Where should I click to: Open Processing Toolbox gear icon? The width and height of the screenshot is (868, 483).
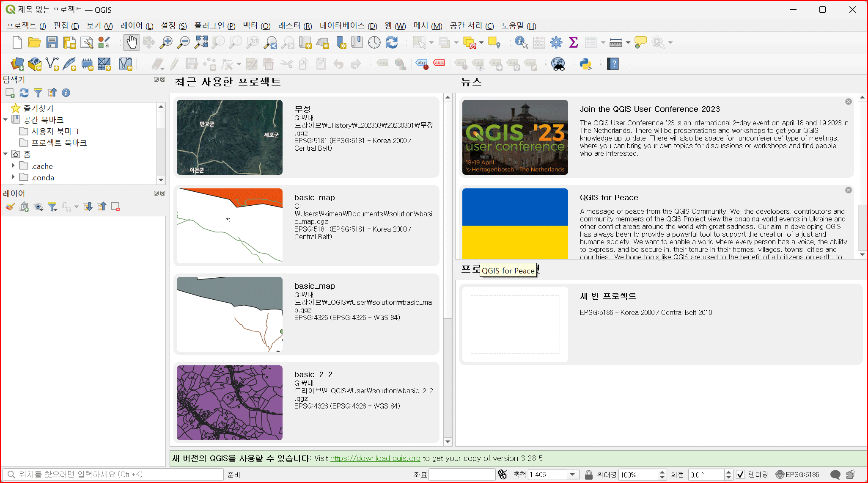[x=556, y=42]
